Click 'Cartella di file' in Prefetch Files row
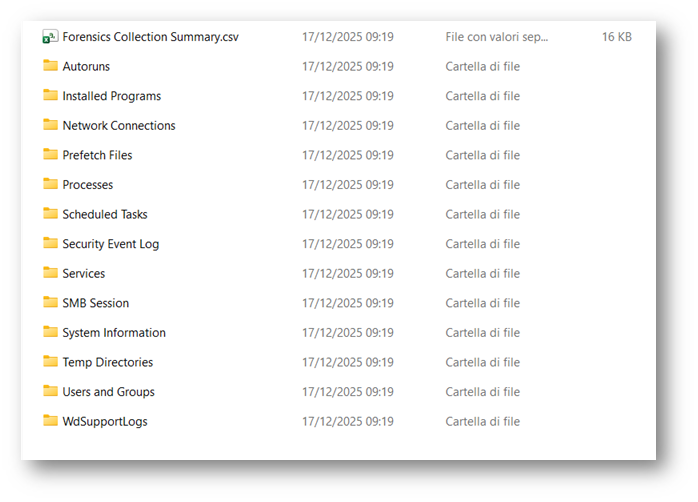Image resolution: width=698 pixels, height=502 pixels. click(483, 155)
